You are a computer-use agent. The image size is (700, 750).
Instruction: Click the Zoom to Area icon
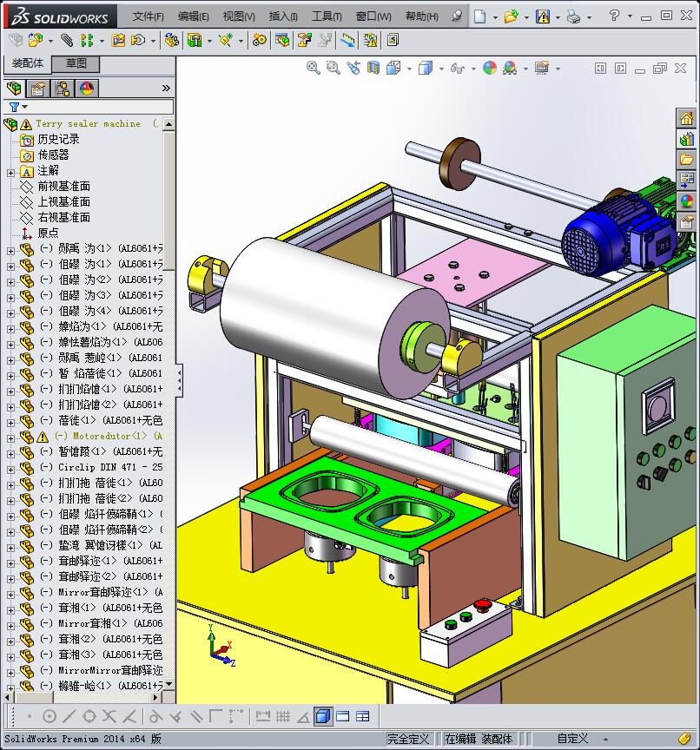coord(333,68)
